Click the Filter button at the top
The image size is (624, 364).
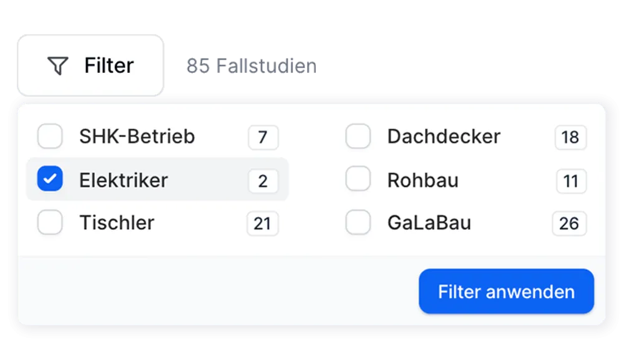(x=90, y=65)
